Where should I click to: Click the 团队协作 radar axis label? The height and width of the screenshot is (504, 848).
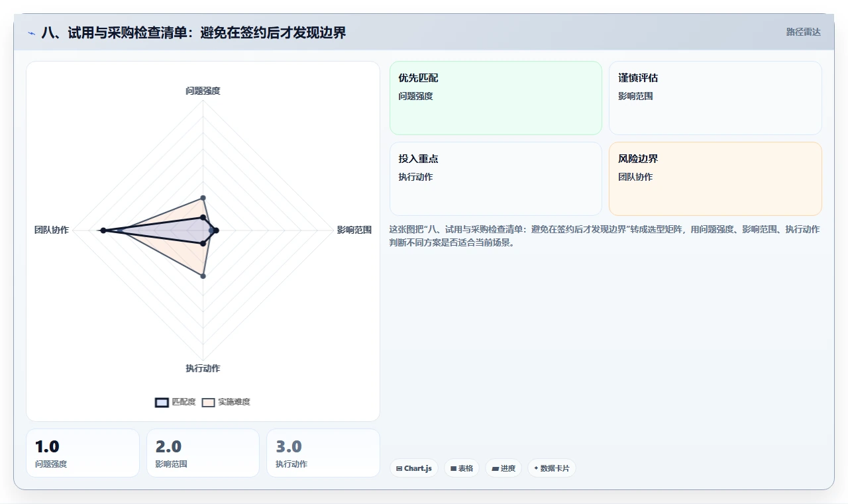click(52, 230)
